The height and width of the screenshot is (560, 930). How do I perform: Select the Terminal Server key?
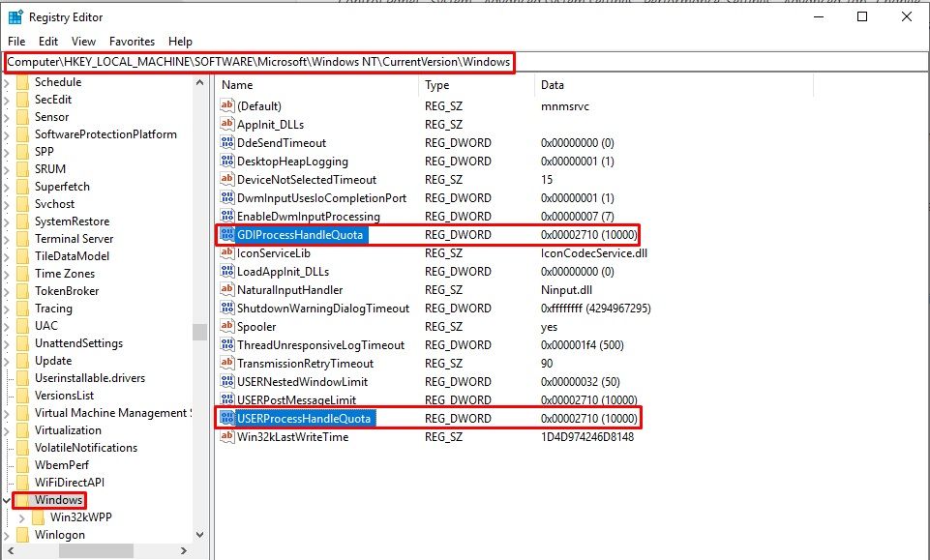pos(74,239)
